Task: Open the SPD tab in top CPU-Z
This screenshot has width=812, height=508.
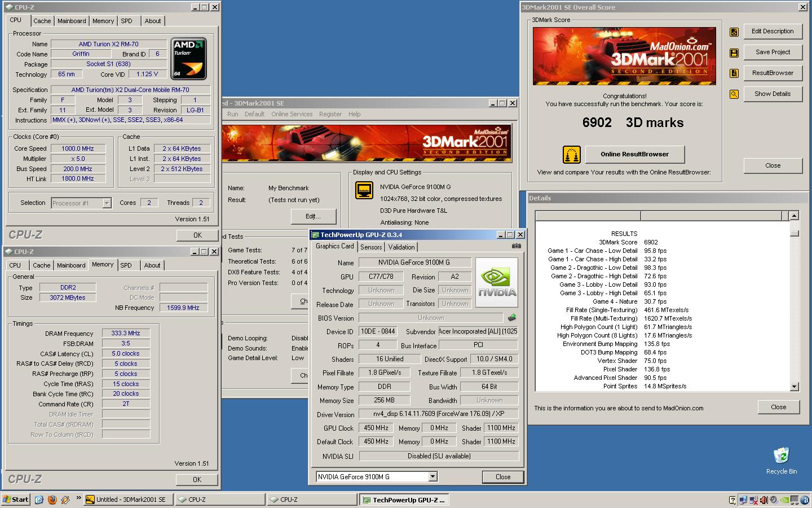Action: pos(127,21)
